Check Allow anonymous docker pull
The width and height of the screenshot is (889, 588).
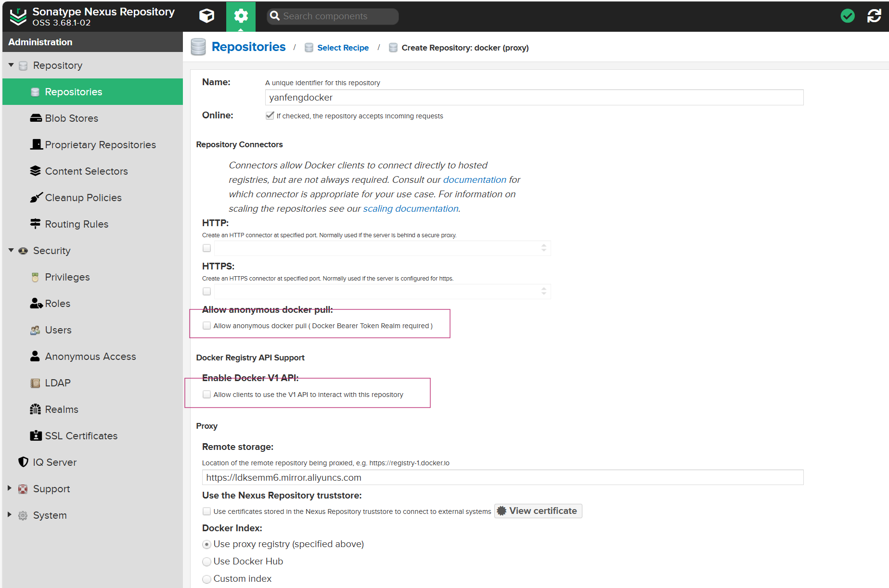[x=207, y=326]
